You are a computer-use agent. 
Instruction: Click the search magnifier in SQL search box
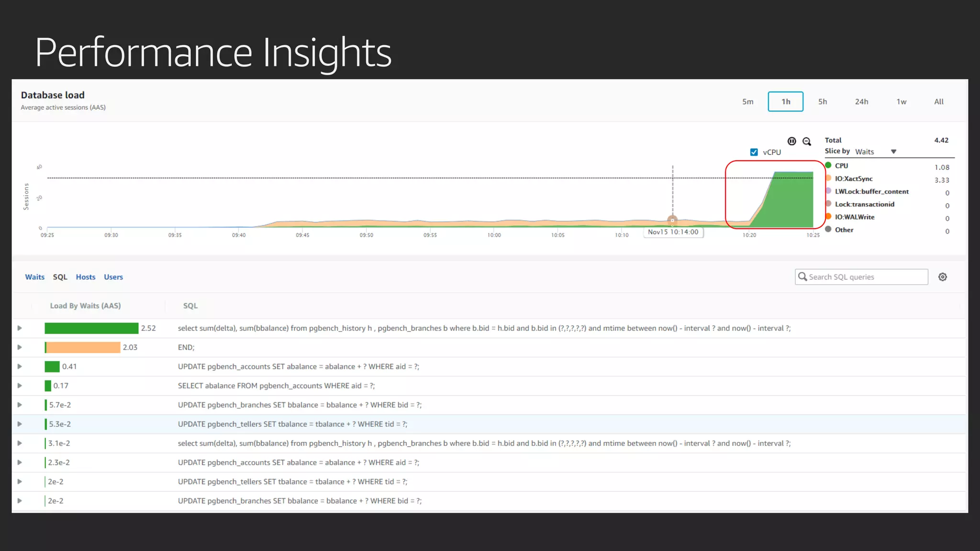point(802,276)
